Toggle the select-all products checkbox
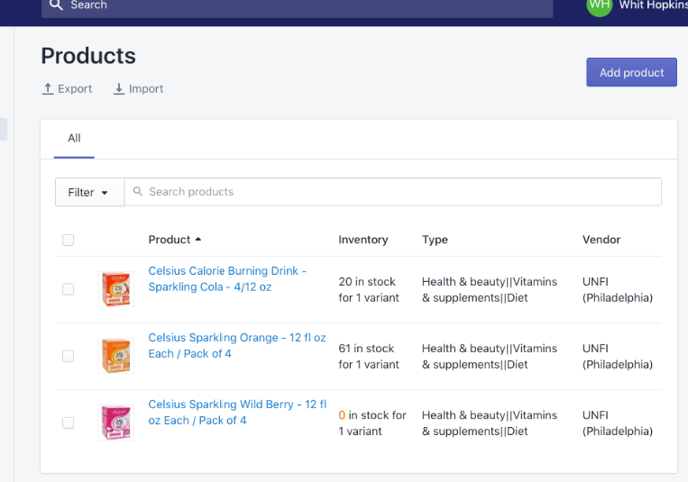 (68, 240)
